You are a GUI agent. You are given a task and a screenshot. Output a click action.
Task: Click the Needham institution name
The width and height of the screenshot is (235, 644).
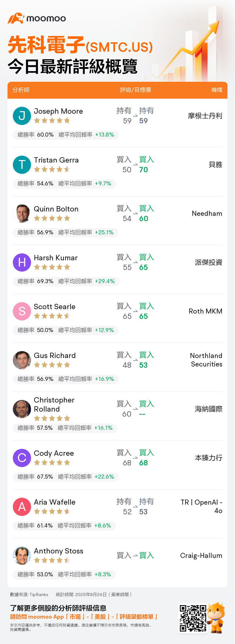coord(207,214)
